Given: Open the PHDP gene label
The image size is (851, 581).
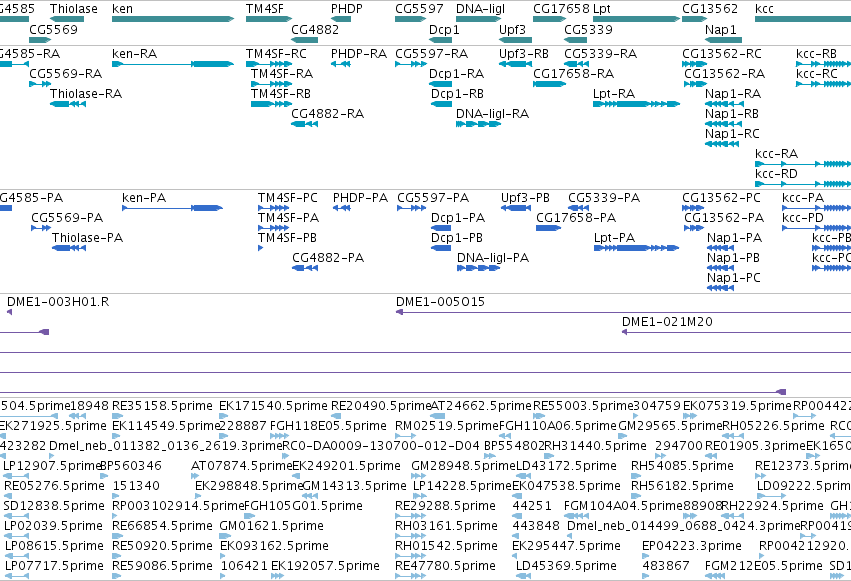Looking at the screenshot, I should point(347,9).
